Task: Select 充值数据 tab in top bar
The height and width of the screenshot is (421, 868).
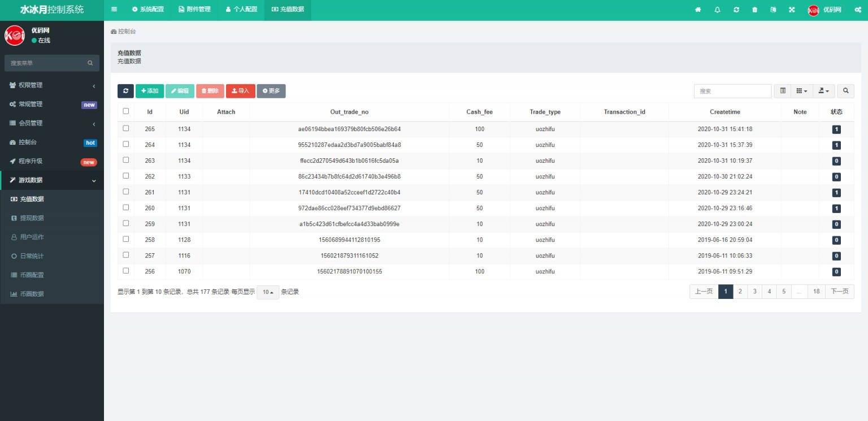Action: pyautogui.click(x=288, y=10)
